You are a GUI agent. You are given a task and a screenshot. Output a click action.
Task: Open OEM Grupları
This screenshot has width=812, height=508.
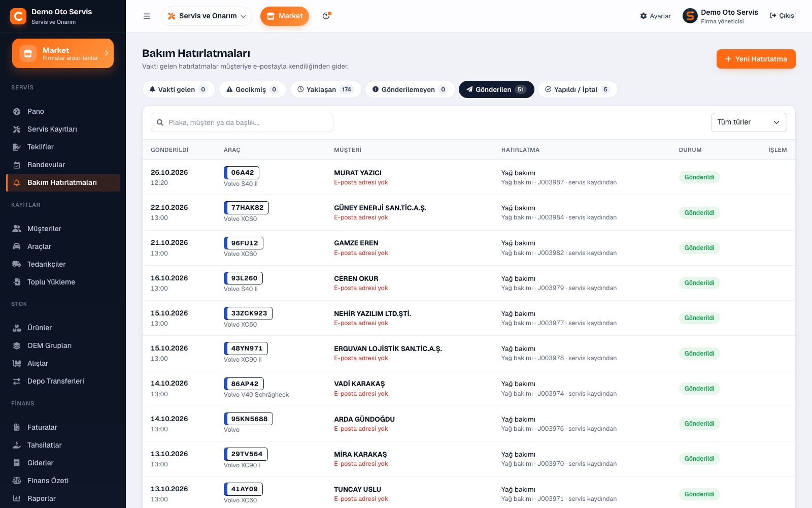click(63, 345)
